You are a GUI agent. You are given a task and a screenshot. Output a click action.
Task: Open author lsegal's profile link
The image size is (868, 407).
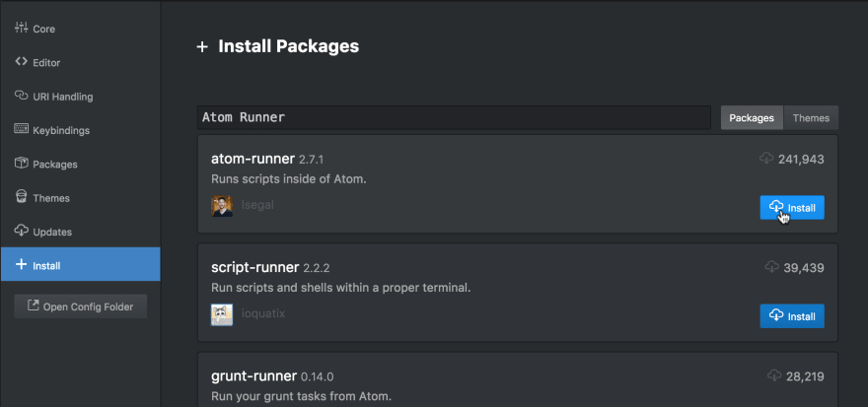coord(257,205)
